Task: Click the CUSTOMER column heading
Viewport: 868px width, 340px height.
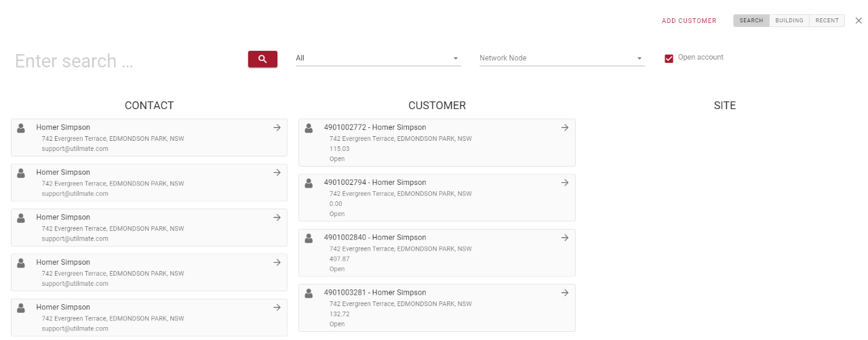Action: pyautogui.click(x=437, y=106)
